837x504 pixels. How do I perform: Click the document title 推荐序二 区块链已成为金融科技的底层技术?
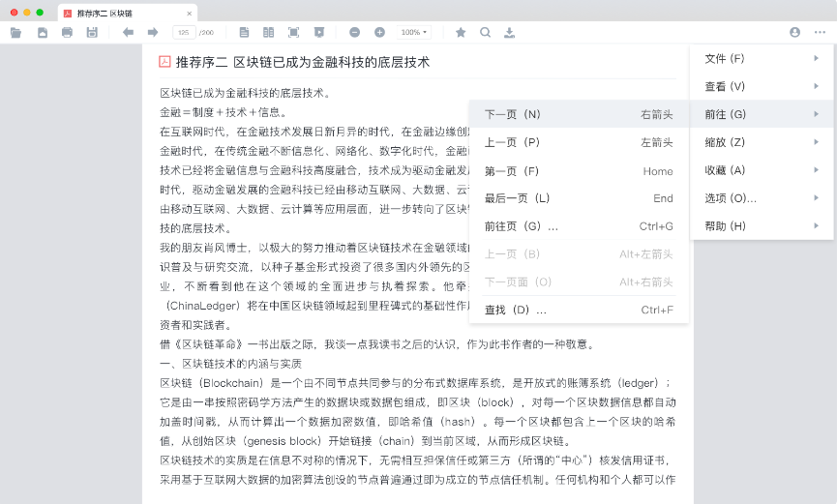303,63
